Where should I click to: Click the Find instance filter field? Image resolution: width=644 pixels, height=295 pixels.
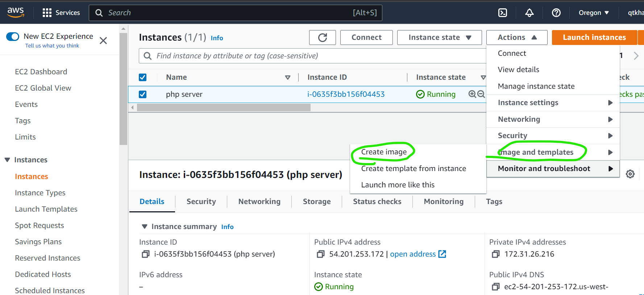[312, 56]
